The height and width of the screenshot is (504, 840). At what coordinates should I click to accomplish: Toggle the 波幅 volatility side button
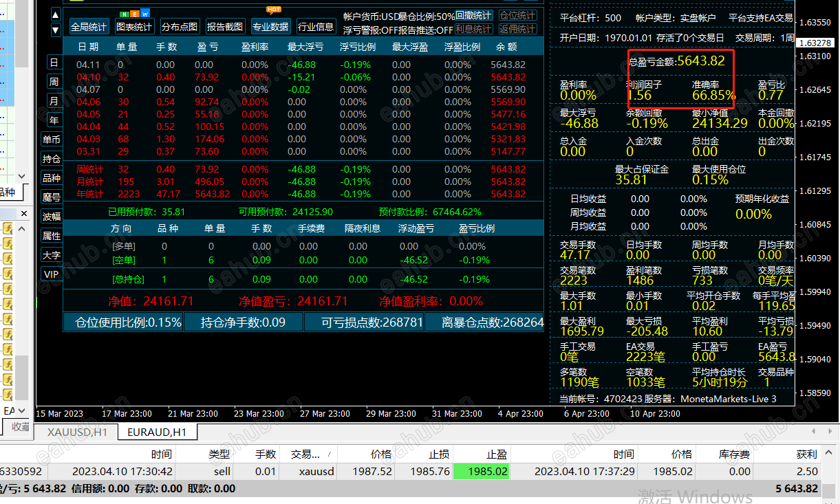(52, 217)
